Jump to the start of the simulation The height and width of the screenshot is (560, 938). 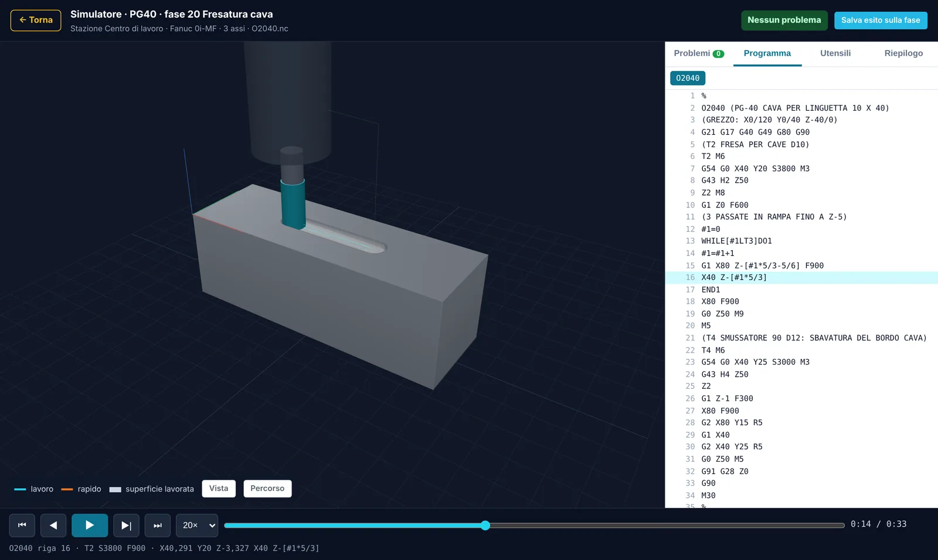point(22,525)
